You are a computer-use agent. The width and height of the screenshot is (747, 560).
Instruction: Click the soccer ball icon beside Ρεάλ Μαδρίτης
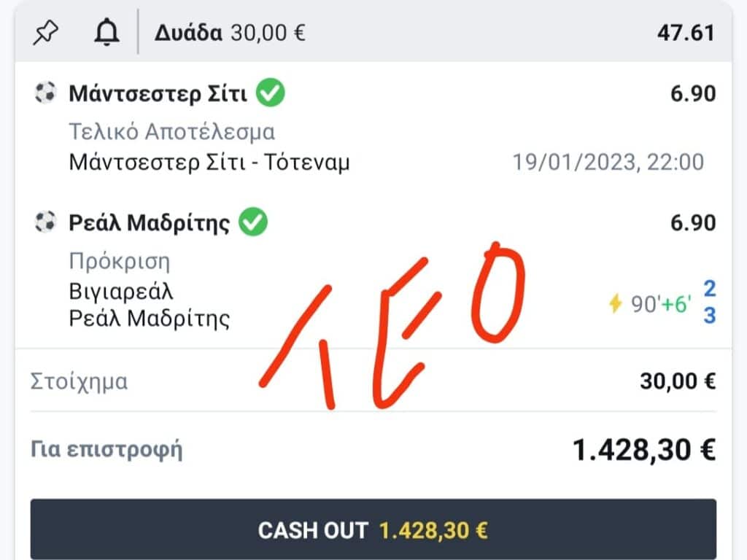coord(45,222)
